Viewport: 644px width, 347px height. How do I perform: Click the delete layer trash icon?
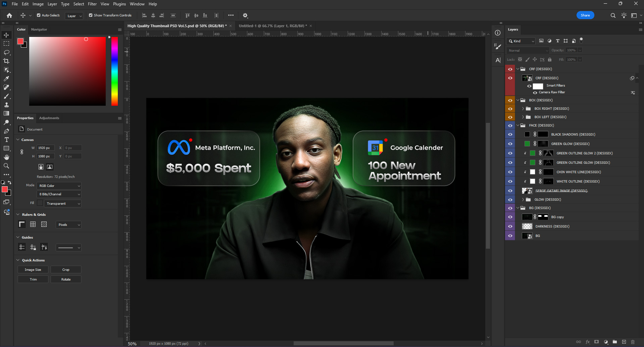pyautogui.click(x=633, y=342)
